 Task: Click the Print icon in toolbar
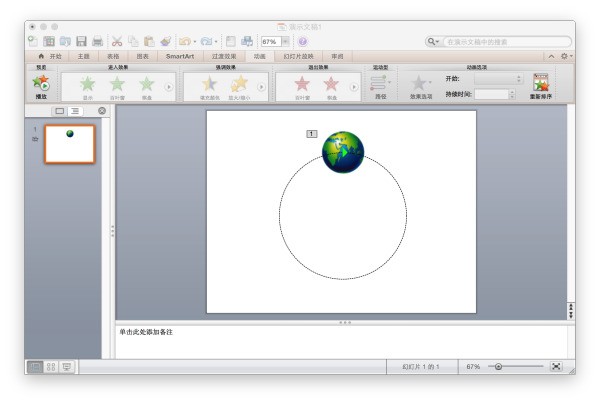pyautogui.click(x=98, y=42)
